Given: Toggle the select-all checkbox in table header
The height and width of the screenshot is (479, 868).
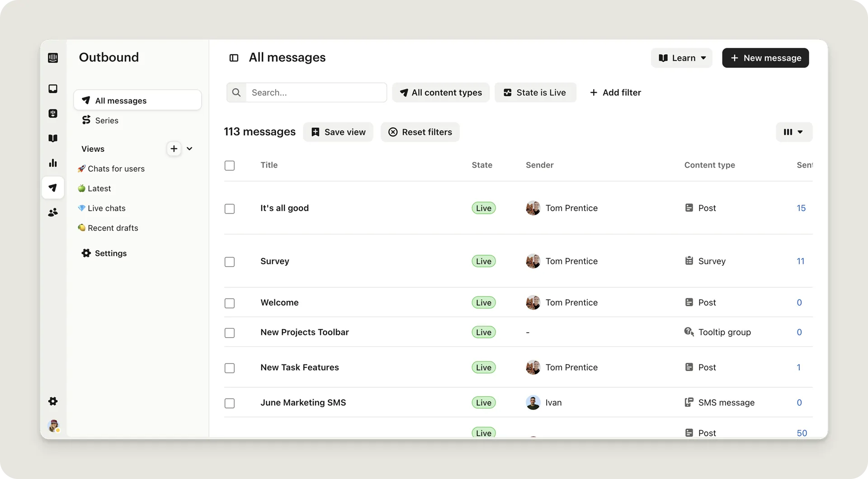Looking at the screenshot, I should (230, 165).
